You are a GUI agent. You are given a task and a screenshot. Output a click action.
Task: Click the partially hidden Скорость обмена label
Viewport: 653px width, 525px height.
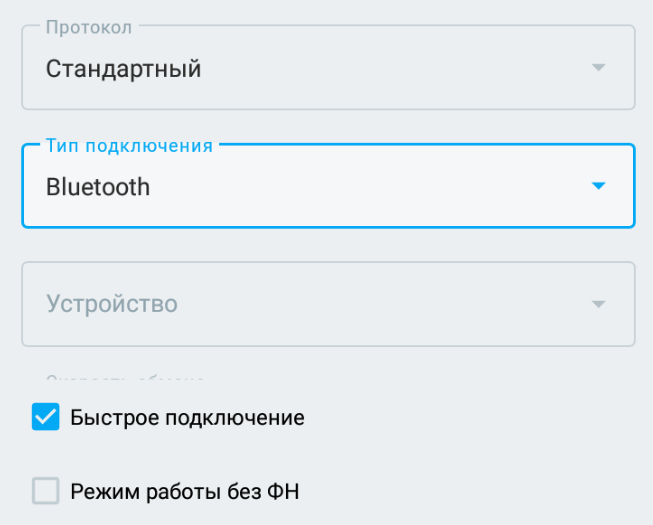(x=125, y=380)
